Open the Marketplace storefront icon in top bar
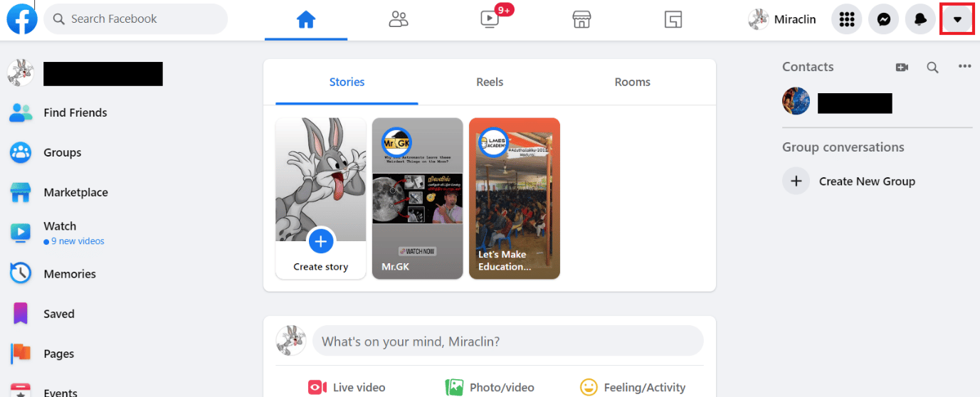This screenshot has width=980, height=397. pyautogui.click(x=582, y=19)
